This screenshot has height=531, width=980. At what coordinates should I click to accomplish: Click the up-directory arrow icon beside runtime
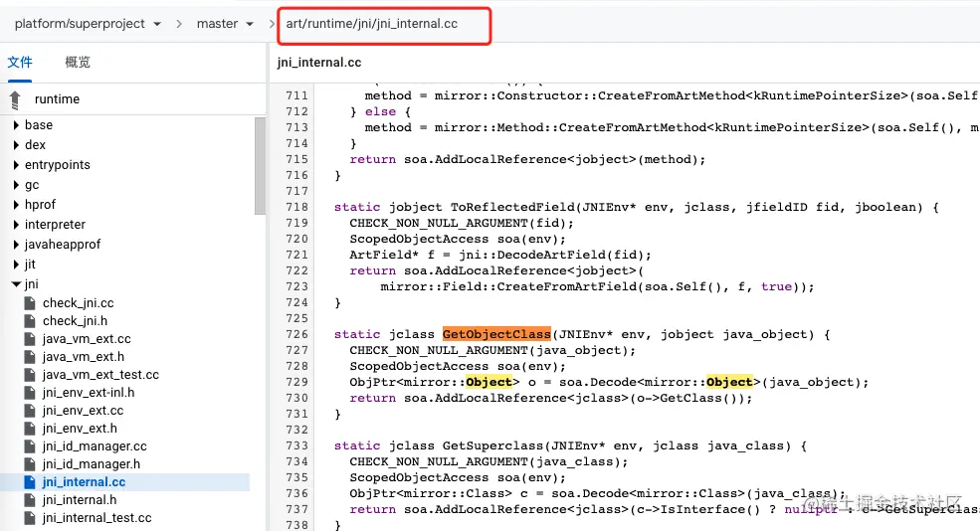[x=16, y=99]
